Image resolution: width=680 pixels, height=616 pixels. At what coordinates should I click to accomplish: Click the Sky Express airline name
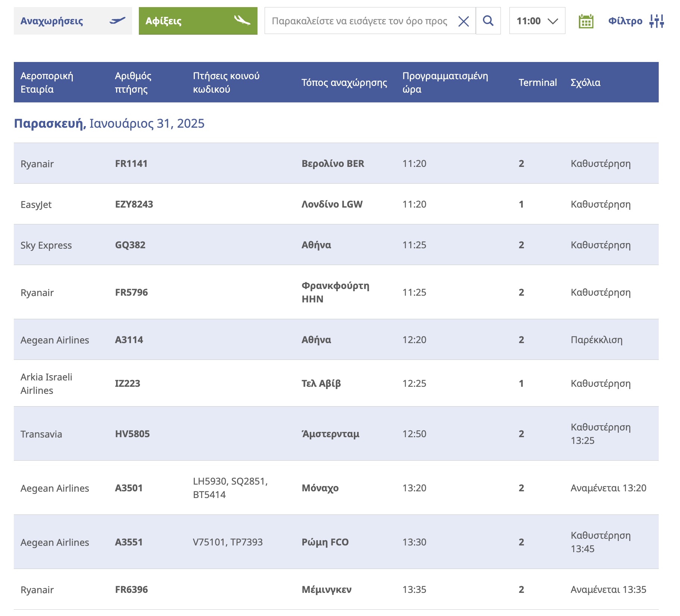(46, 245)
